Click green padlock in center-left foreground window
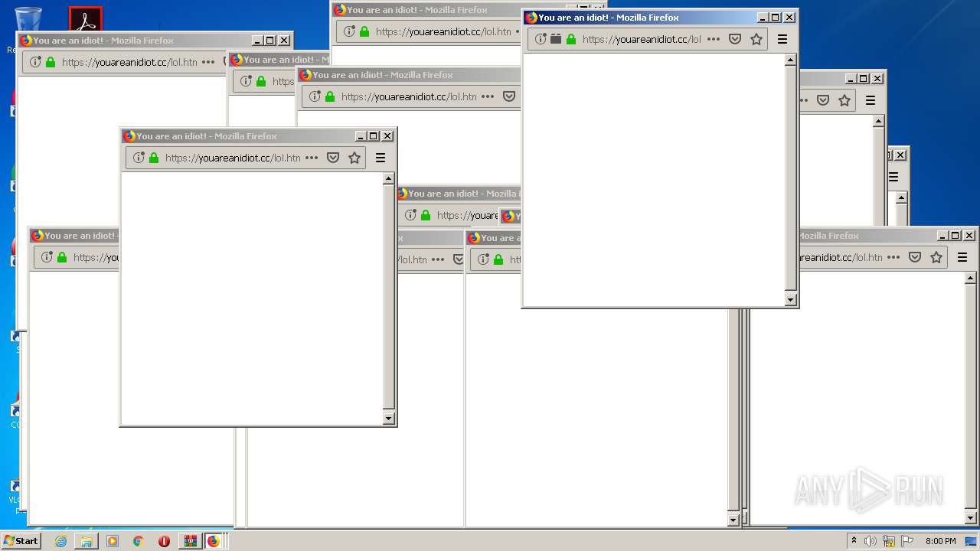The image size is (980, 551). tap(154, 158)
